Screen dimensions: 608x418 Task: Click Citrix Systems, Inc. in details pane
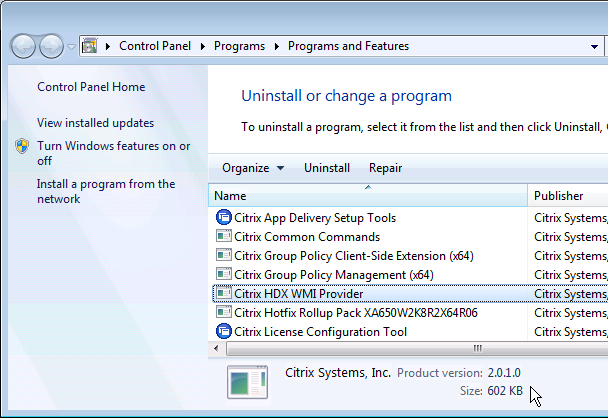click(338, 373)
